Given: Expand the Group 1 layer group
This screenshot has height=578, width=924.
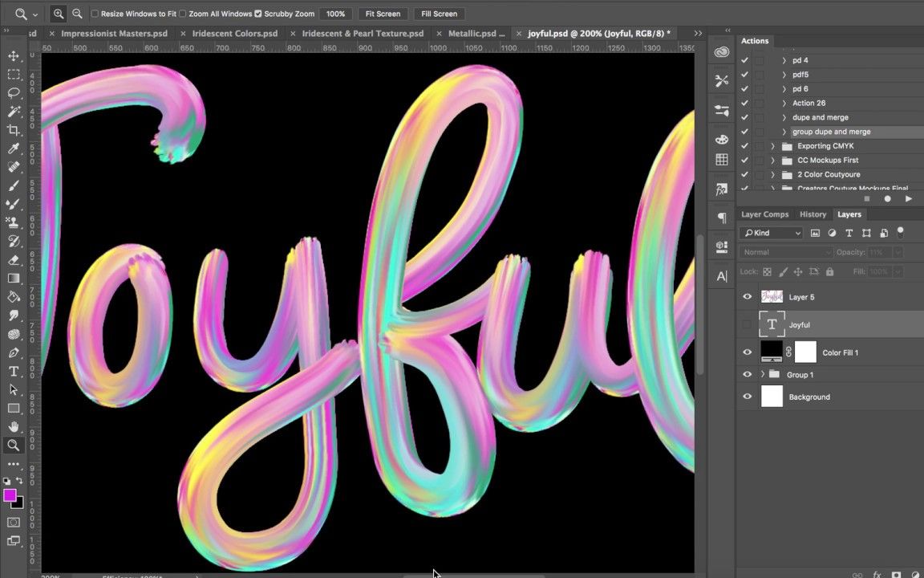Looking at the screenshot, I should click(x=762, y=374).
